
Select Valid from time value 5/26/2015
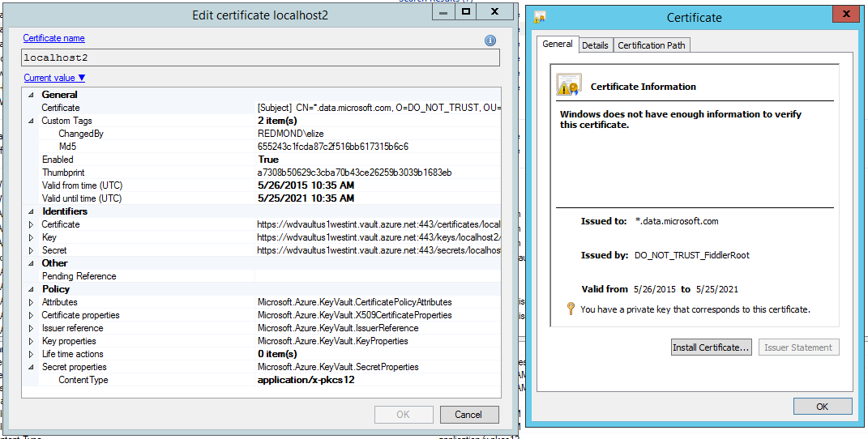pos(306,185)
